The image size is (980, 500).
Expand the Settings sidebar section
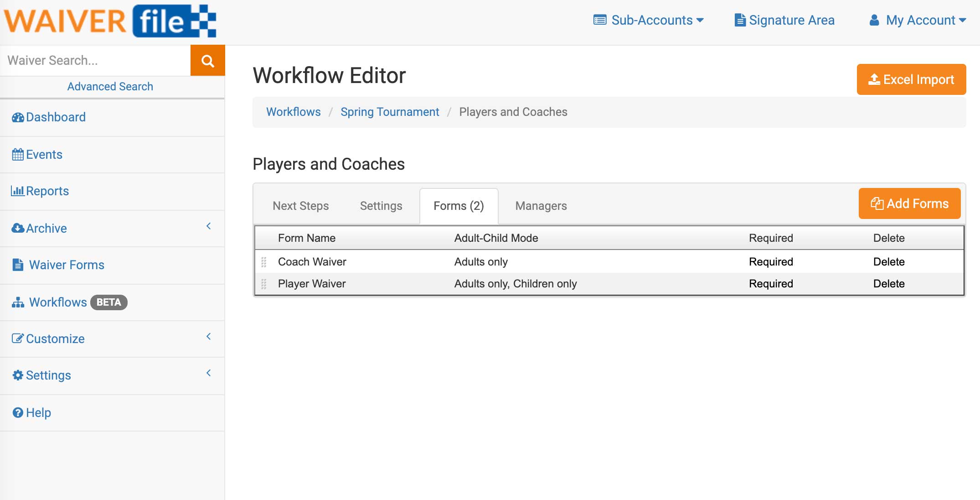pyautogui.click(x=209, y=373)
